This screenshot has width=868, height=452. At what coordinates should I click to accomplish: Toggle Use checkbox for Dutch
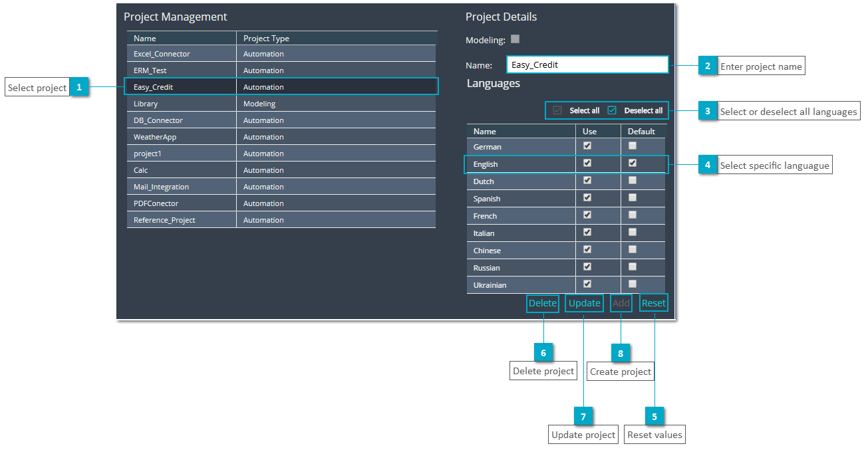pyautogui.click(x=587, y=180)
